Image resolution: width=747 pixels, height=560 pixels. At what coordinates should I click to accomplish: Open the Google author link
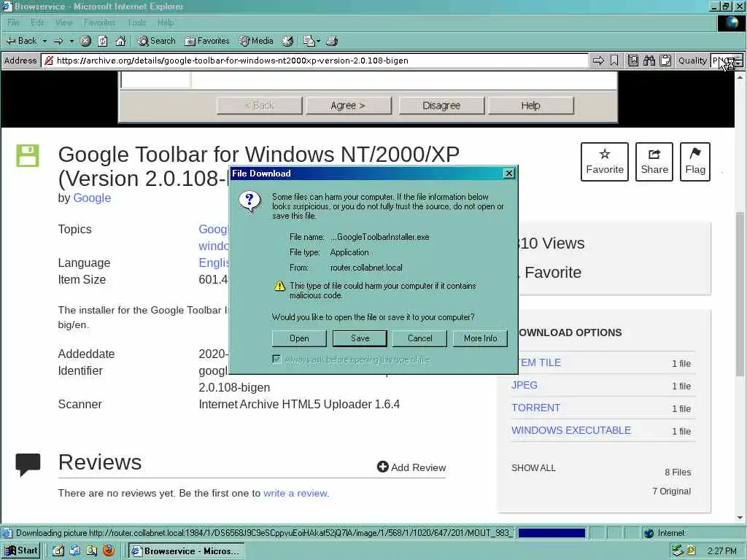pyautogui.click(x=92, y=198)
